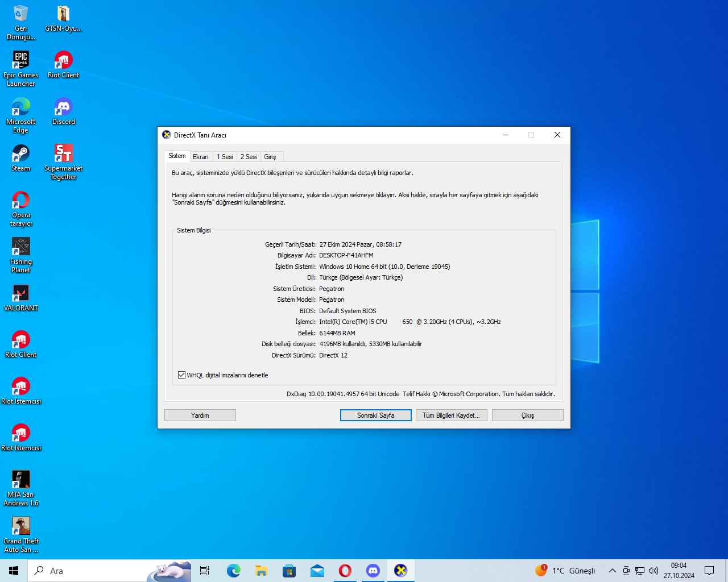This screenshot has width=728, height=582.
Task: Click the Sonraki Sayfa button
Action: [x=375, y=415]
